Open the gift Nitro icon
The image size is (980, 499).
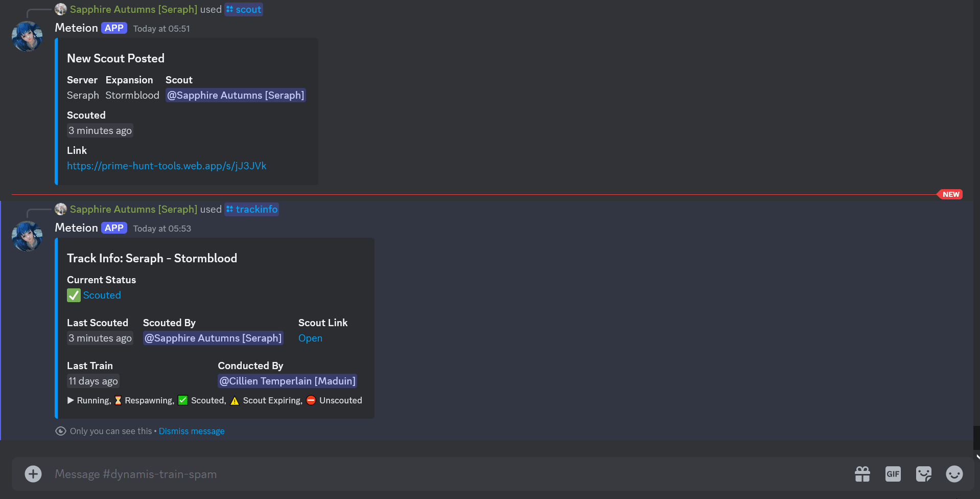pyautogui.click(x=862, y=474)
